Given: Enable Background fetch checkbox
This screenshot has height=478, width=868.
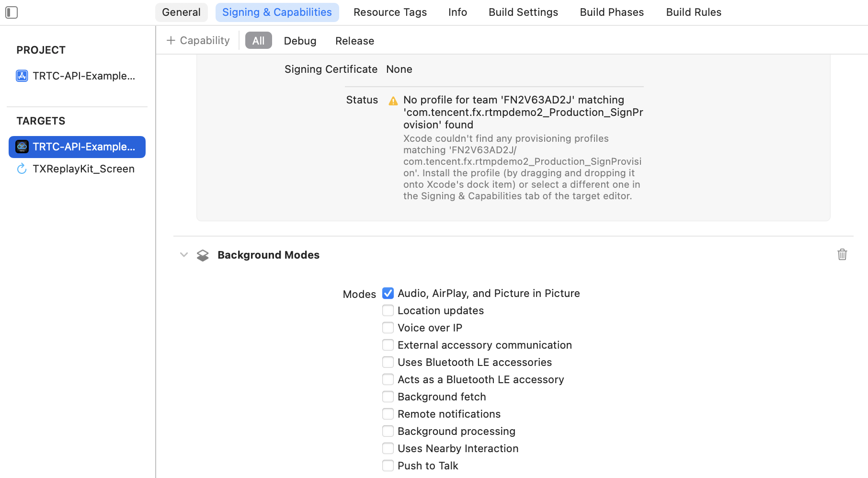Looking at the screenshot, I should pos(388,397).
